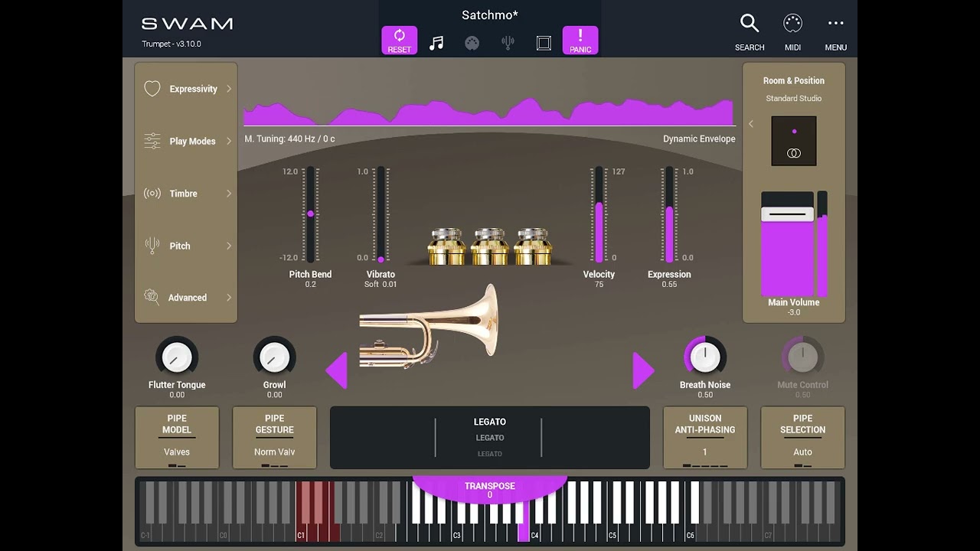Click the RESET button
Screen dimensions: 980x551
point(399,41)
